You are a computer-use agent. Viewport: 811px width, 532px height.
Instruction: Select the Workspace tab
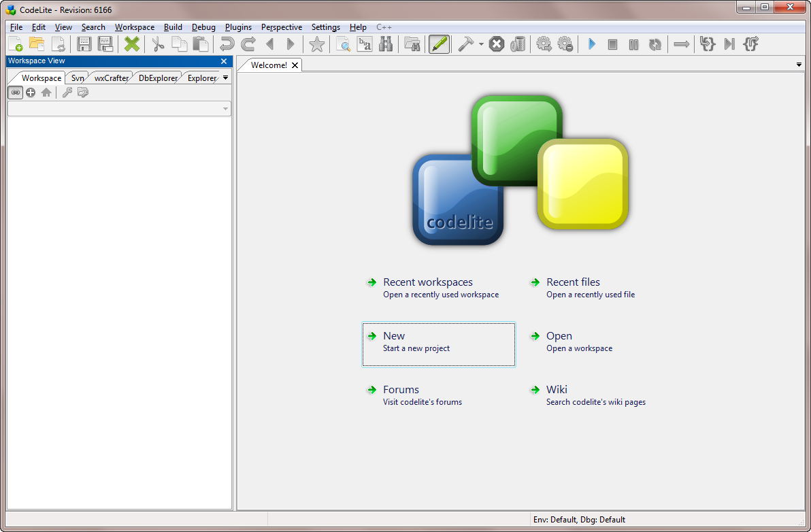click(x=41, y=78)
